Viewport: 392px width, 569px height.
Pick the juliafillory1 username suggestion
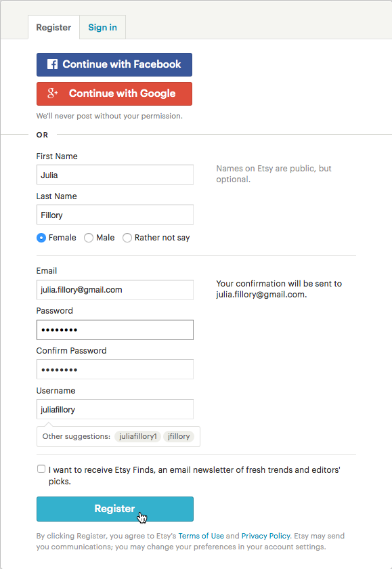tap(138, 436)
